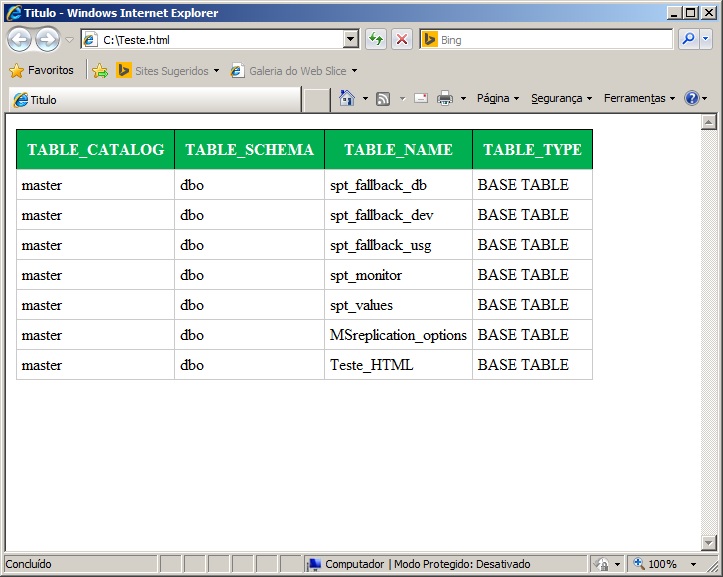
Task: Click the spt_monitor cell
Action: [398, 275]
